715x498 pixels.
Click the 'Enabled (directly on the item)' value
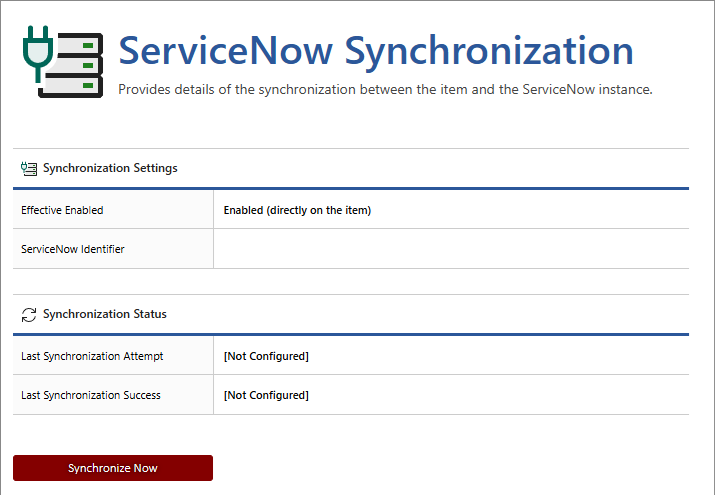tap(297, 210)
